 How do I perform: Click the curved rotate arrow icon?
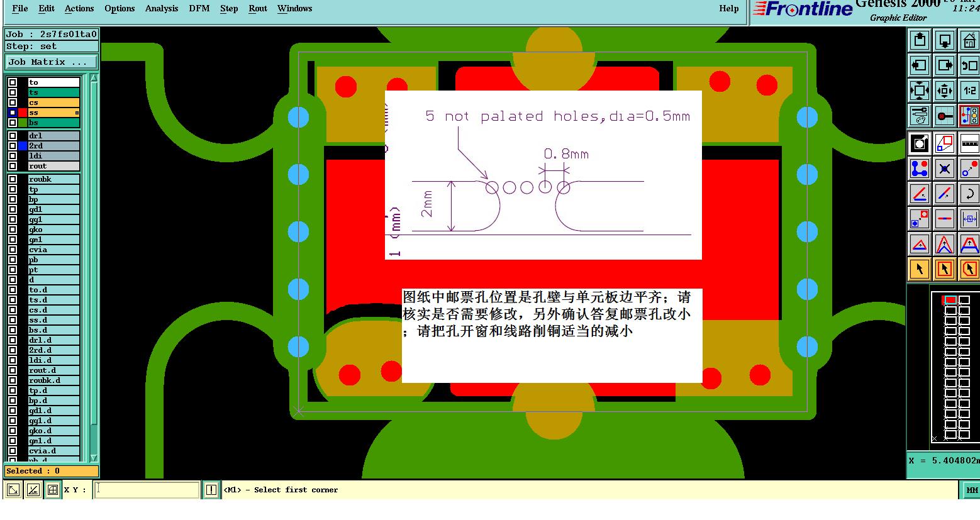pos(969,194)
